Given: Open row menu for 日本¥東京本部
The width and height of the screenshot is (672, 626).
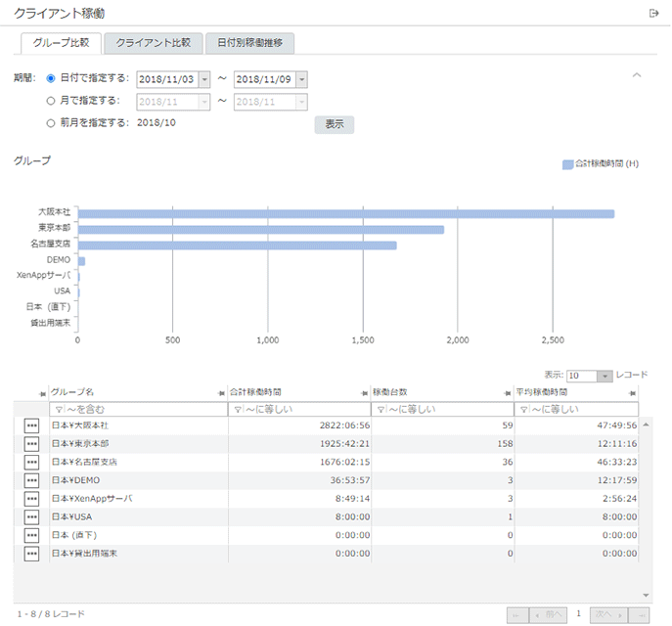Looking at the screenshot, I should tap(31, 444).
